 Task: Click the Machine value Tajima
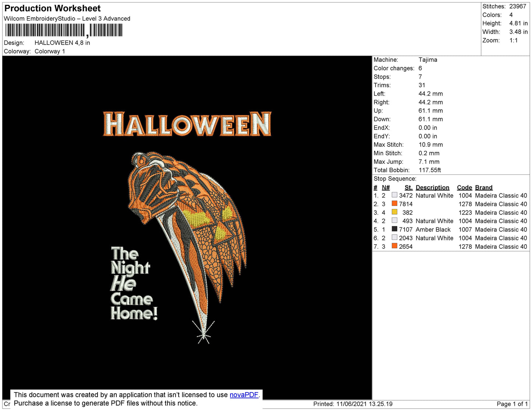[428, 60]
